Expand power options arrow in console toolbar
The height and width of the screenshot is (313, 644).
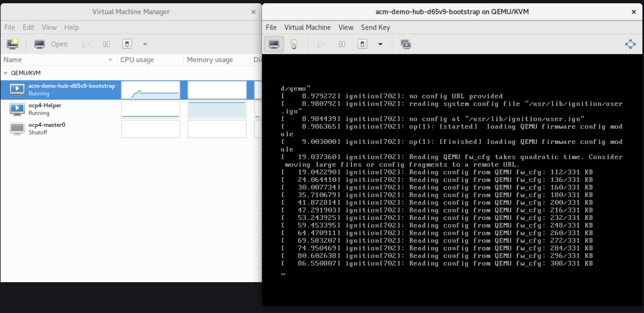(380, 44)
